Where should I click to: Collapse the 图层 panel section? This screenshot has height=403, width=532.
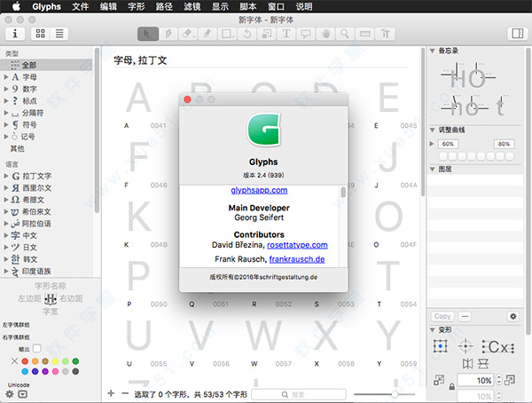click(x=433, y=170)
